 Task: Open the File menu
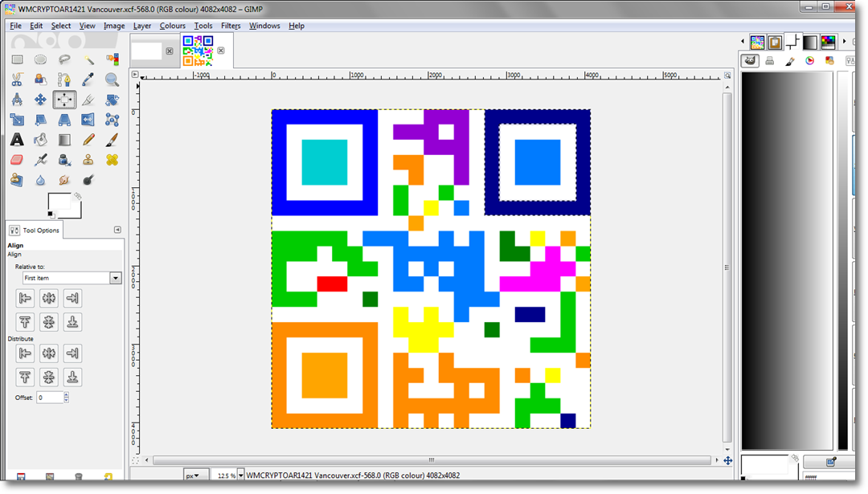click(15, 26)
